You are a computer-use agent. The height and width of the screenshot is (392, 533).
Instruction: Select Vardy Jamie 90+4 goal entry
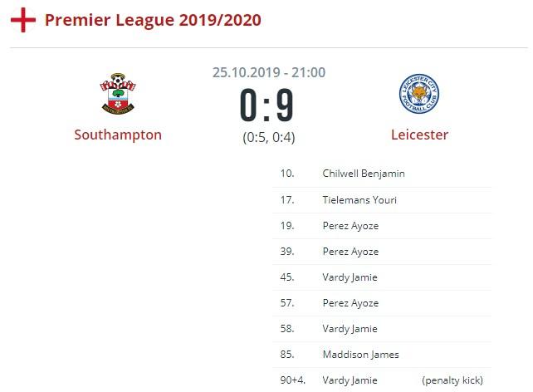point(350,380)
